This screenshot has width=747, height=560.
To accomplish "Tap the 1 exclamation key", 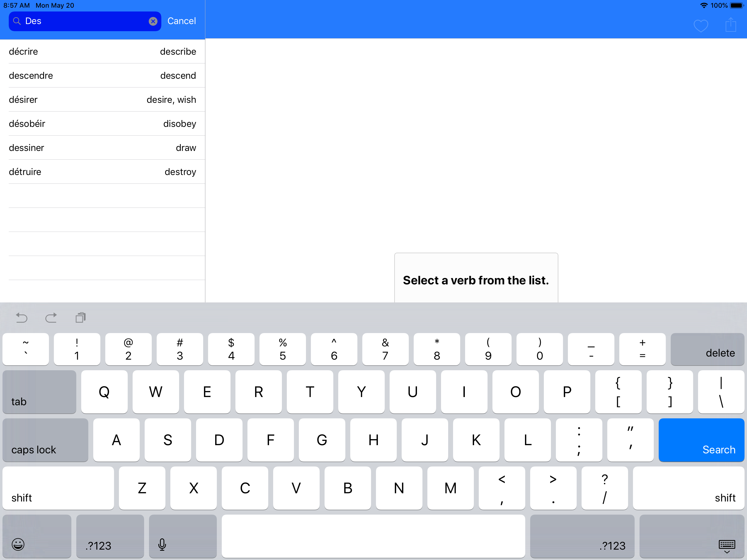I will tap(77, 349).
